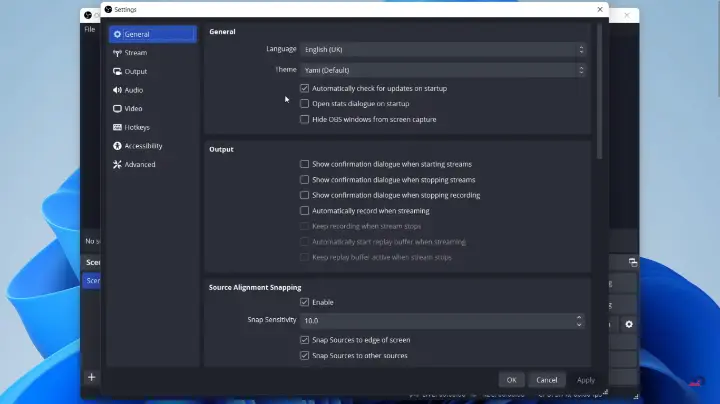
Task: Click the gear icon in OBS main window right panel
Action: coord(629,324)
